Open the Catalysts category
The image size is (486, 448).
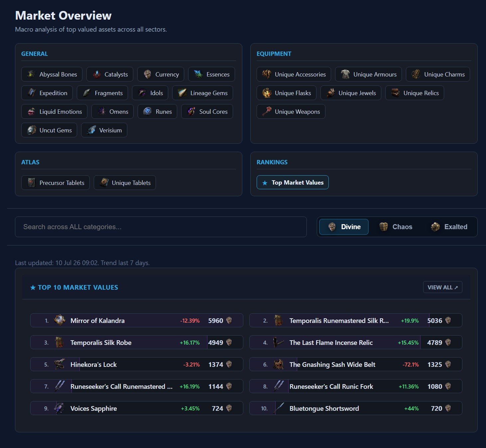[x=110, y=74]
